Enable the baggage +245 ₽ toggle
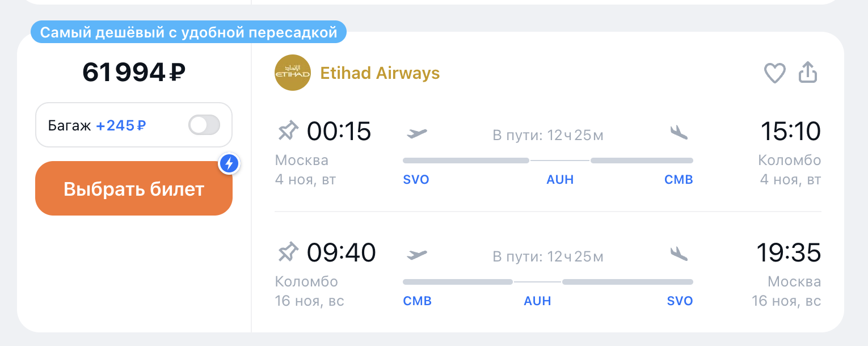This screenshot has width=868, height=346. point(204,125)
